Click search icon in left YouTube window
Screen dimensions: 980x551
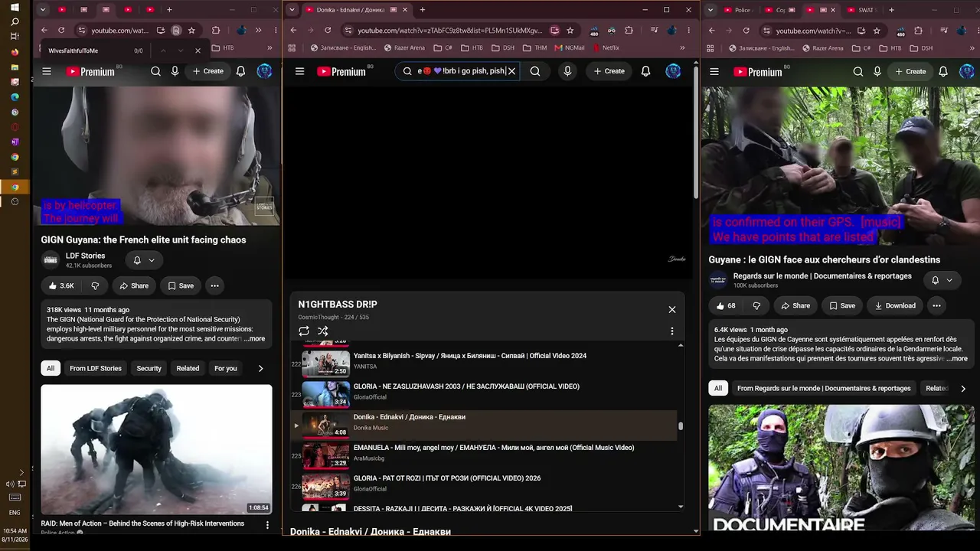[x=155, y=71]
